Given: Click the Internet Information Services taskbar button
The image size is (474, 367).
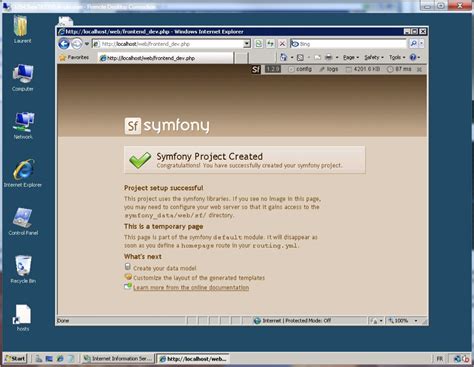Looking at the screenshot, I should (x=118, y=359).
